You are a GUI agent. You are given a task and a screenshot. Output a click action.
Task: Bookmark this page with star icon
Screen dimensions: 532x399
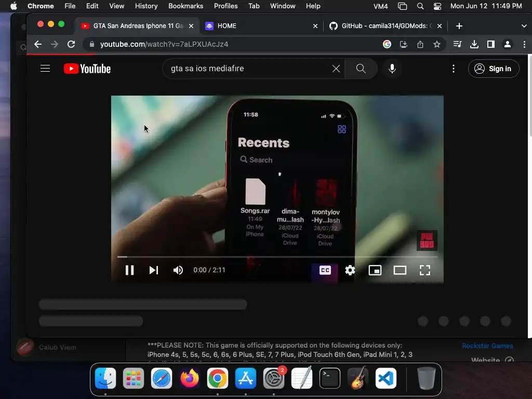pos(436,44)
